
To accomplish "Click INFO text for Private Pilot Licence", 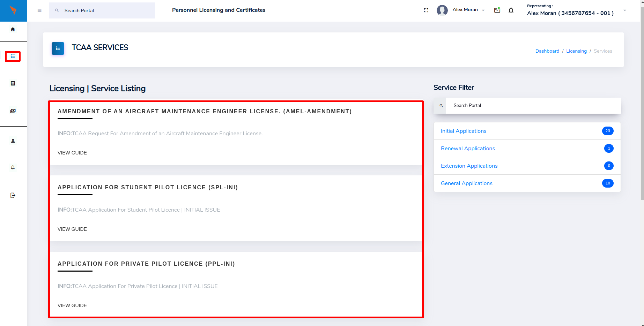I will 138,286.
